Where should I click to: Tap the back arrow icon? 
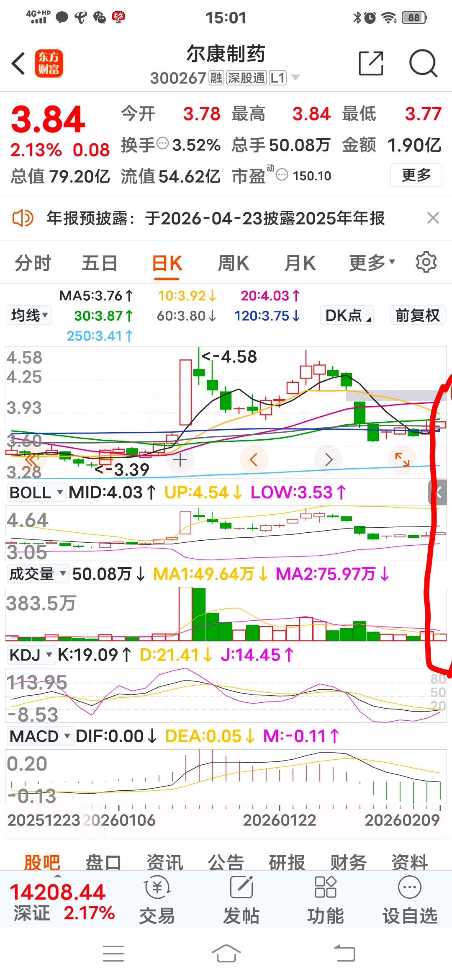point(18,64)
